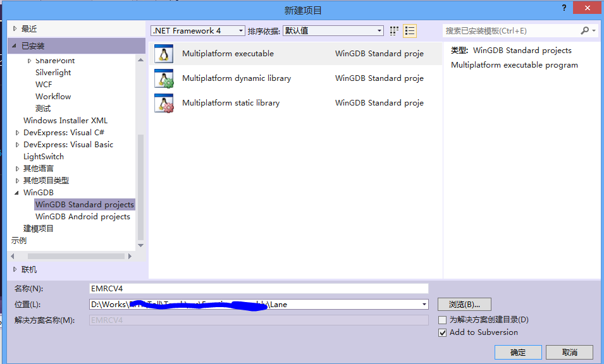Click the horizontal scroll left arrow
The height and width of the screenshot is (364, 604).
click(x=12, y=257)
